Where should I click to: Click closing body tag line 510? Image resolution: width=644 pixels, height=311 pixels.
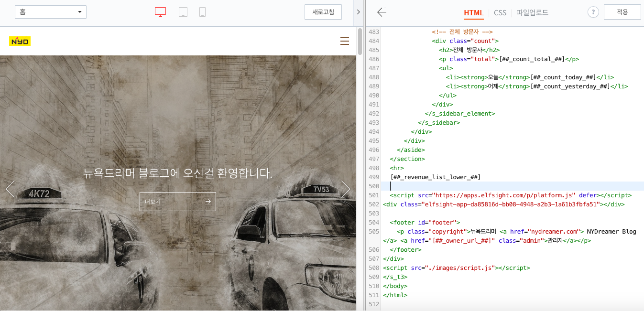pyautogui.click(x=395, y=286)
